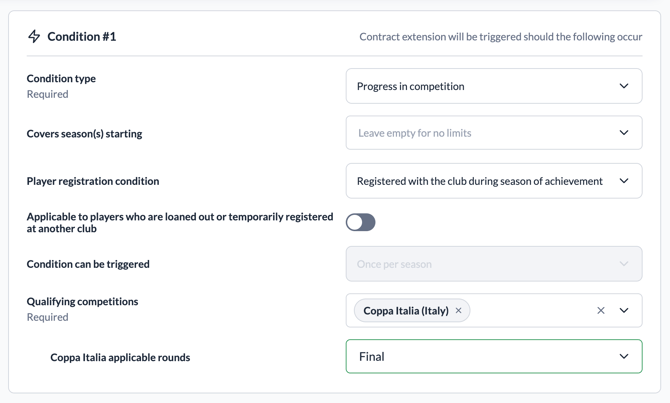Screen dimensions: 670x403
Task: Click the Qualifying competitions chevron arrow
Action: point(624,311)
